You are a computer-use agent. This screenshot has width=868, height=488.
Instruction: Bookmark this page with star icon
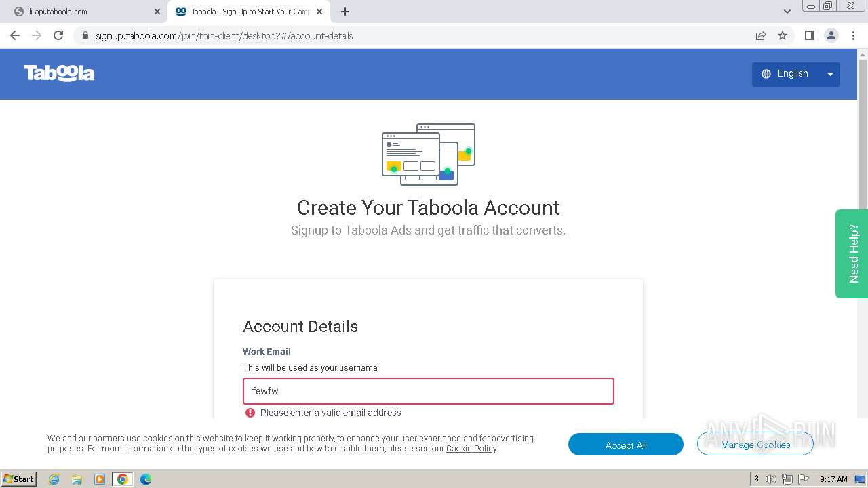point(783,35)
